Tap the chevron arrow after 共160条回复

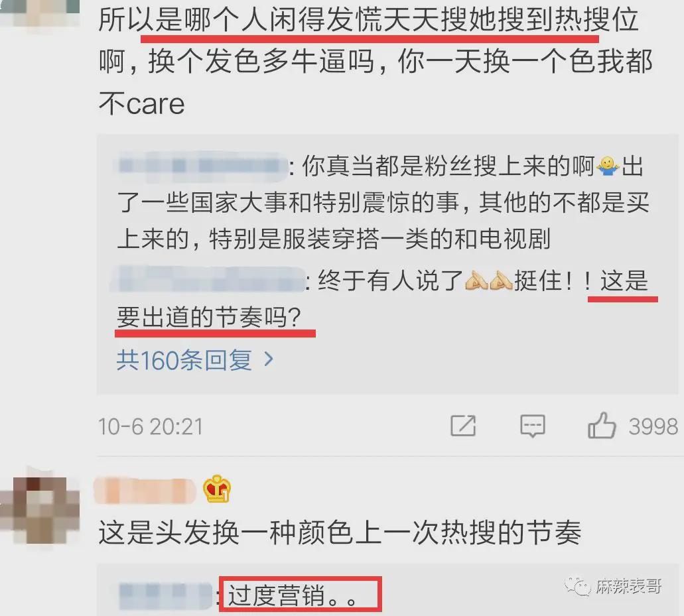click(269, 359)
